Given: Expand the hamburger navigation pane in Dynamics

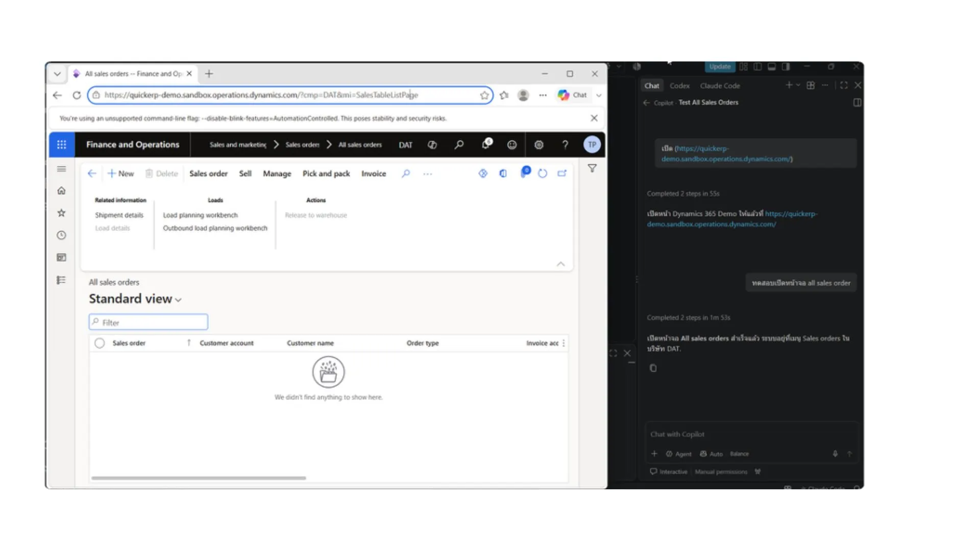Looking at the screenshot, I should 61,169.
